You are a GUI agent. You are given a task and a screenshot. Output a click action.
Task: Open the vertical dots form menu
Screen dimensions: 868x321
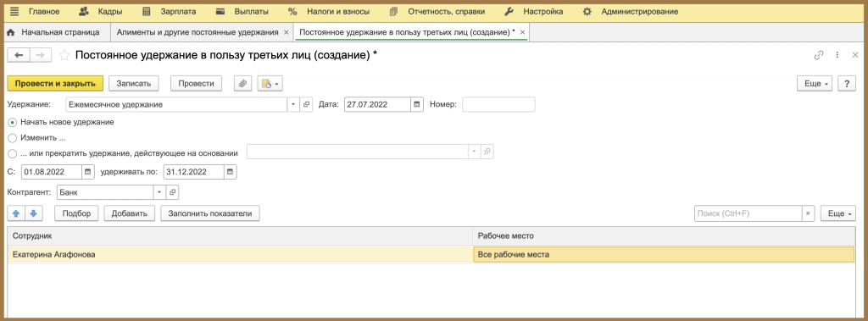pos(837,55)
